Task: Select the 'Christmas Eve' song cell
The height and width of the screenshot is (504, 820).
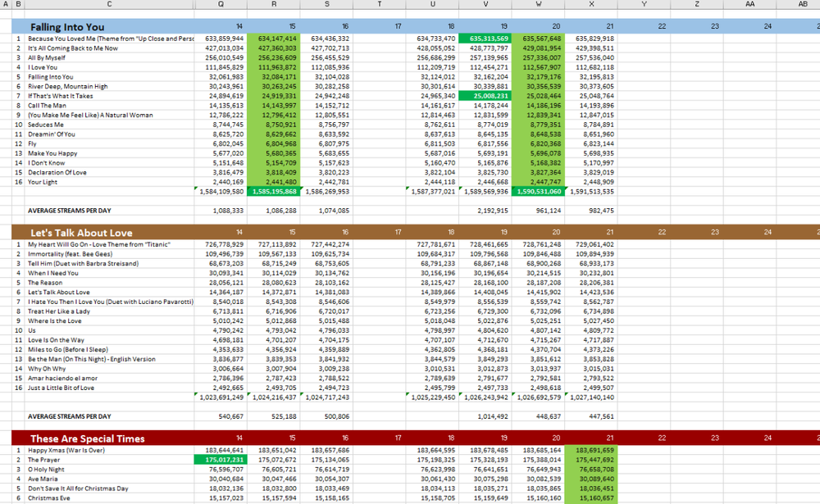Action: click(x=109, y=498)
